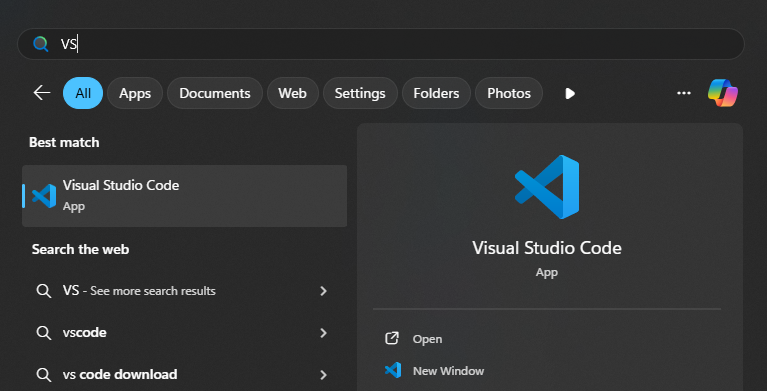Click the back arrow icon
The width and height of the screenshot is (767, 391).
[x=42, y=92]
